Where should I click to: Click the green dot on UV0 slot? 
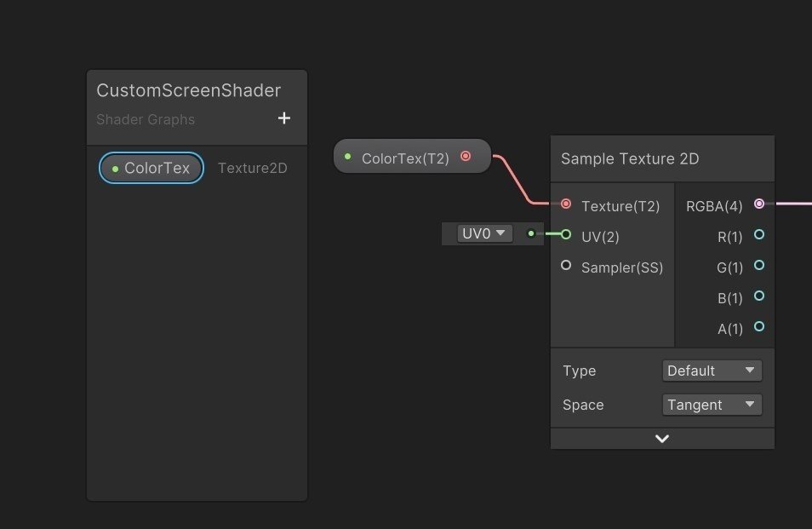pyautogui.click(x=531, y=233)
